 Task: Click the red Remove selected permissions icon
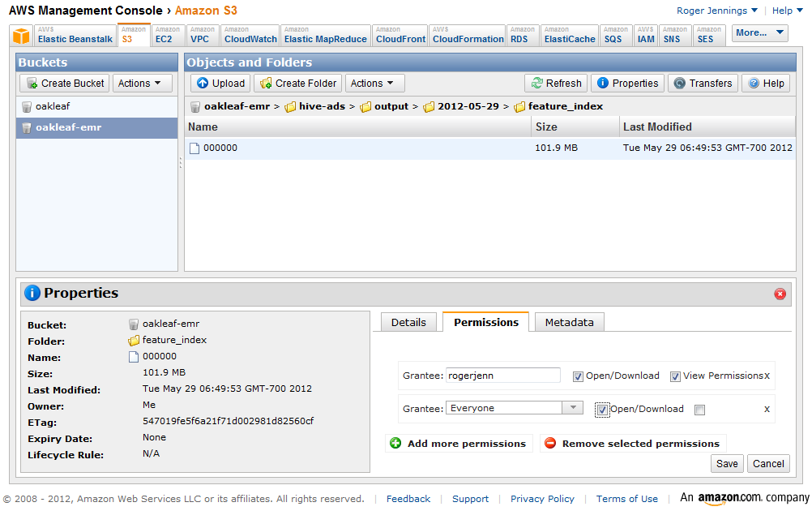click(x=550, y=443)
